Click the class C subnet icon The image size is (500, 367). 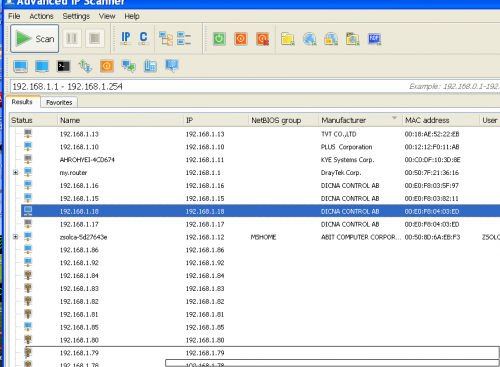point(144,38)
